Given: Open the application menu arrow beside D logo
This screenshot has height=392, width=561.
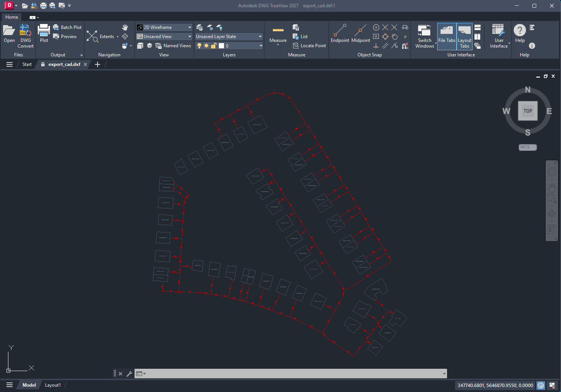Looking at the screenshot, I should tap(16, 6).
